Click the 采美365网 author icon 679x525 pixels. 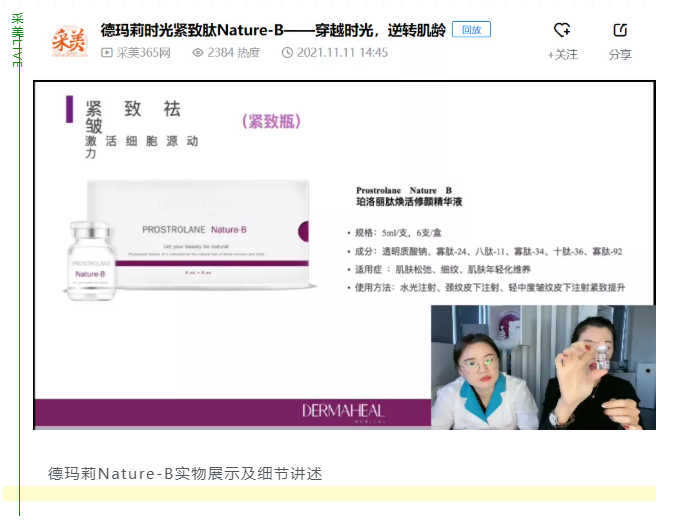[107, 53]
